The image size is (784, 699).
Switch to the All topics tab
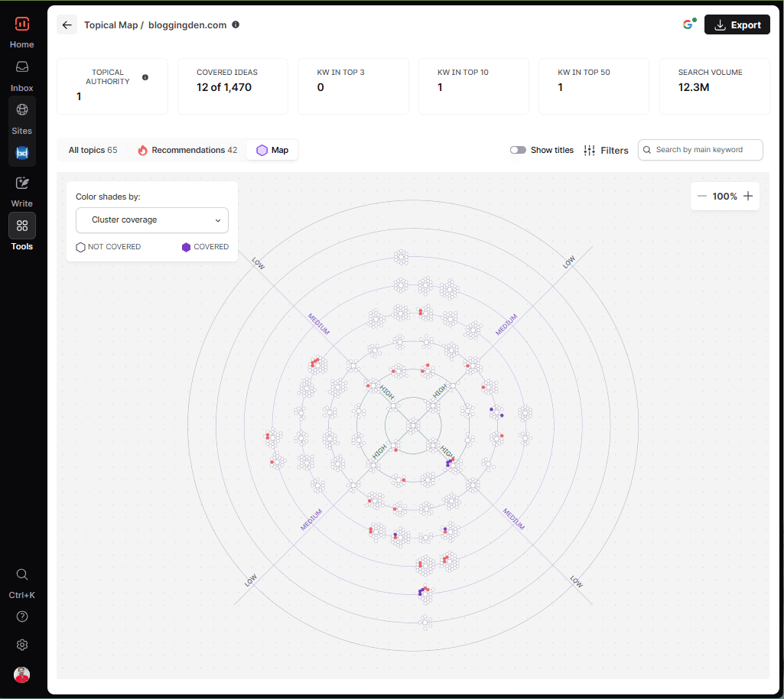pyautogui.click(x=93, y=150)
